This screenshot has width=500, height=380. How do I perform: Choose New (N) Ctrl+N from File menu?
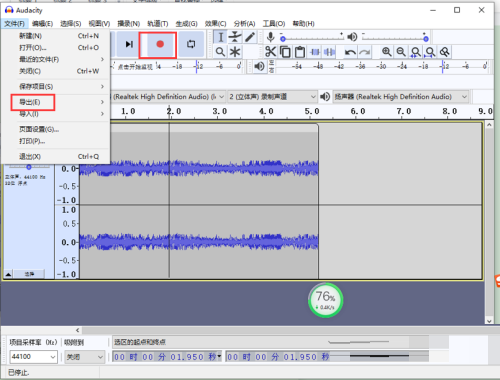pyautogui.click(x=56, y=36)
